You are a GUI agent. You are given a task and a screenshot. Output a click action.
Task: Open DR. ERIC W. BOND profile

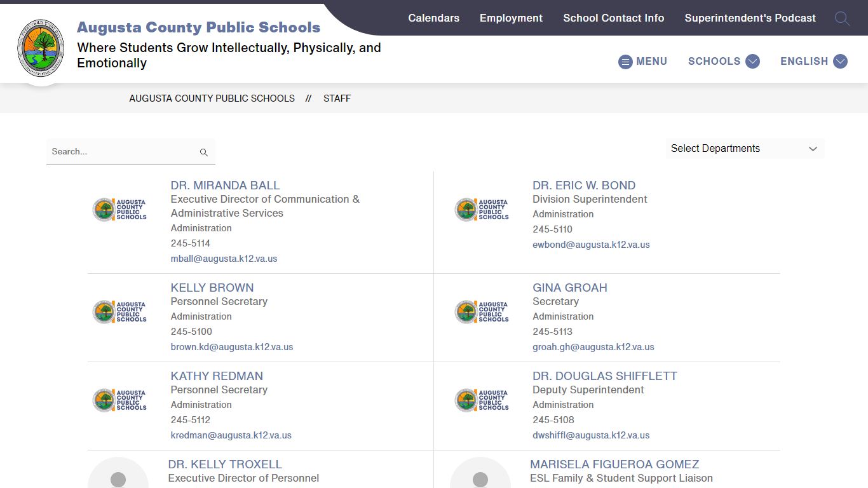pyautogui.click(x=584, y=186)
